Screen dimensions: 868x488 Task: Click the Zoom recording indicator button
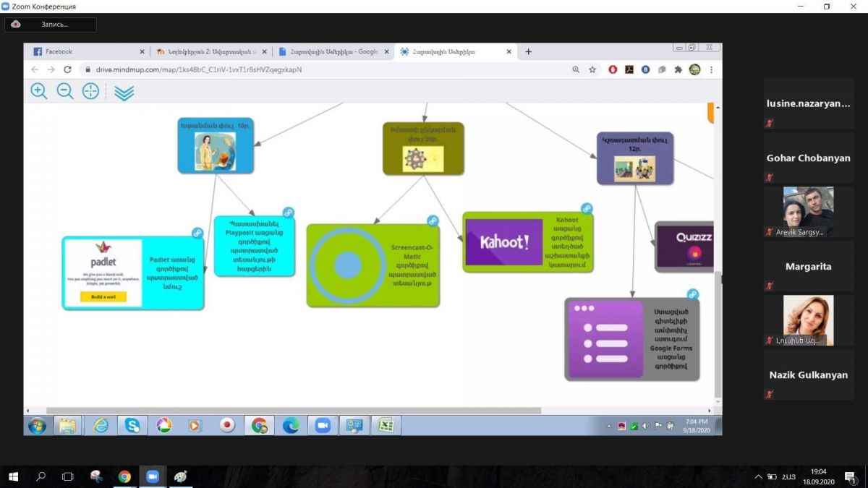(51, 25)
